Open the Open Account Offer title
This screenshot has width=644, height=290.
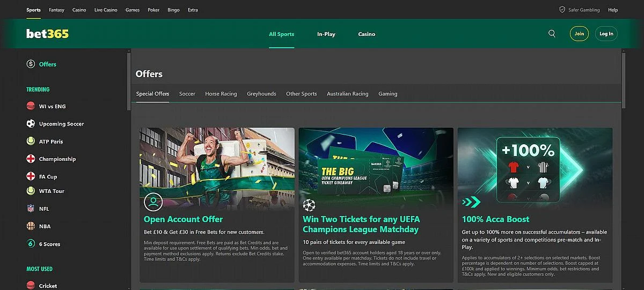pyautogui.click(x=183, y=219)
